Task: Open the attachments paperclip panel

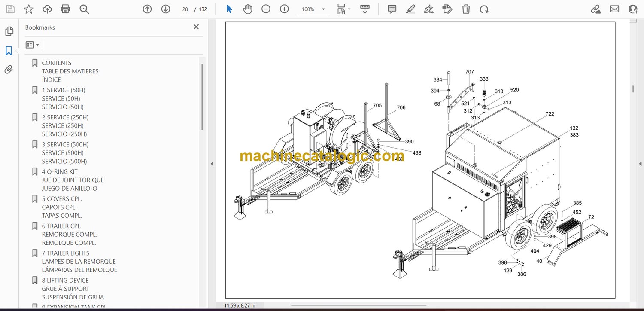Action: (x=9, y=70)
